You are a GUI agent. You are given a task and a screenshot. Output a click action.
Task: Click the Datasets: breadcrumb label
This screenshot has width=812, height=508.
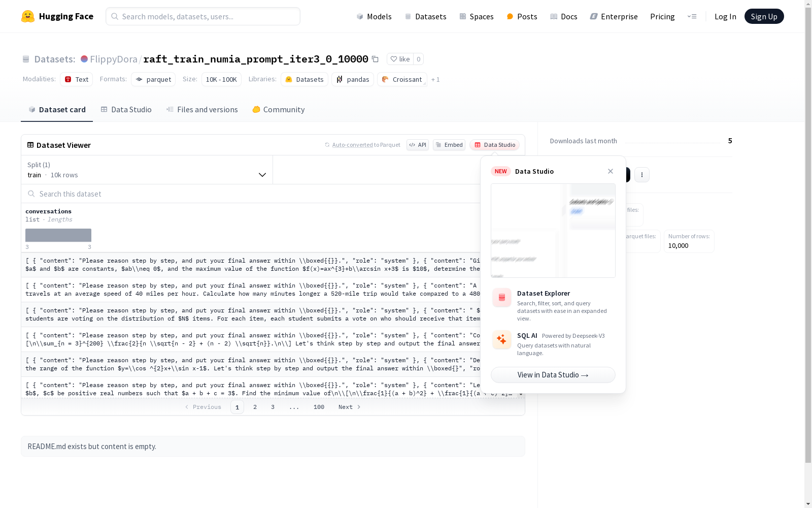(54, 59)
